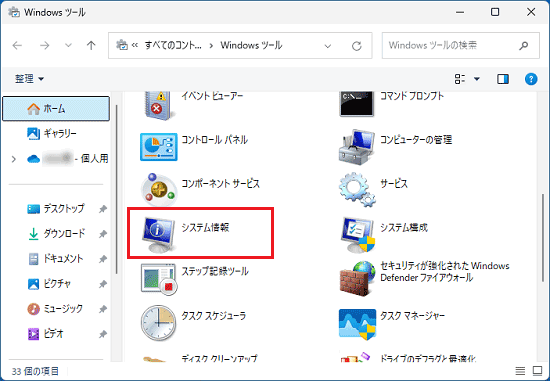This screenshot has width=550, height=381.
Task: Select the システム情報 label text
Action: tap(205, 227)
